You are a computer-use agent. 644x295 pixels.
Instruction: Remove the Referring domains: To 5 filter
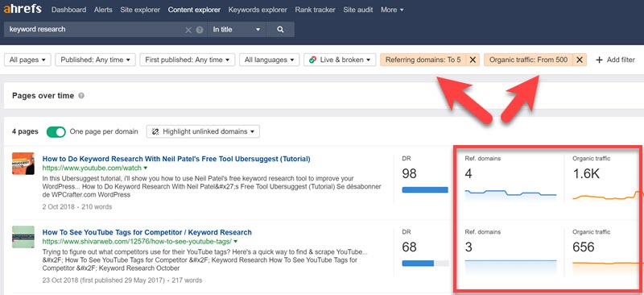point(473,60)
